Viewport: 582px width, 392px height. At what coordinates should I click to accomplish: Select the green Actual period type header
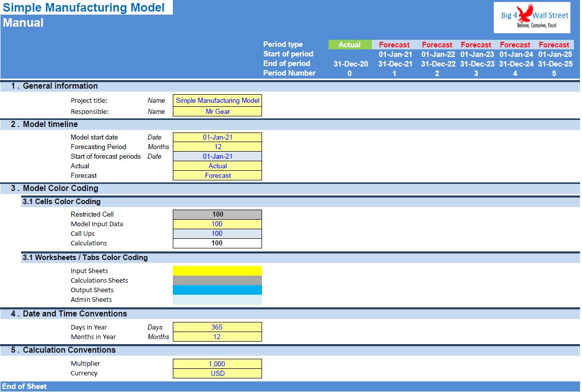350,44
